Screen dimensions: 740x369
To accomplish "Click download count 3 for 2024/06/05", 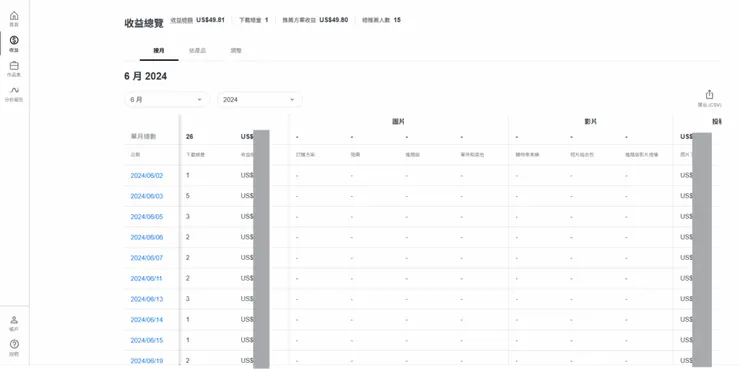I will 188,216.
